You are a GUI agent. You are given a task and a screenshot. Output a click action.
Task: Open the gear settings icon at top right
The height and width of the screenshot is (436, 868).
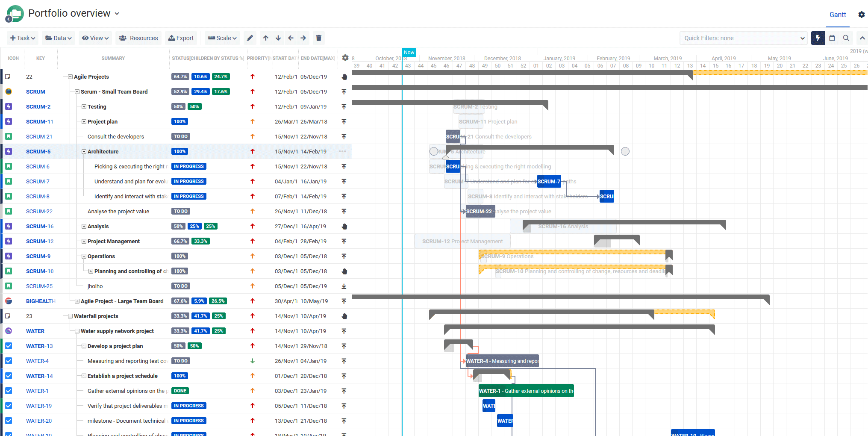click(862, 15)
